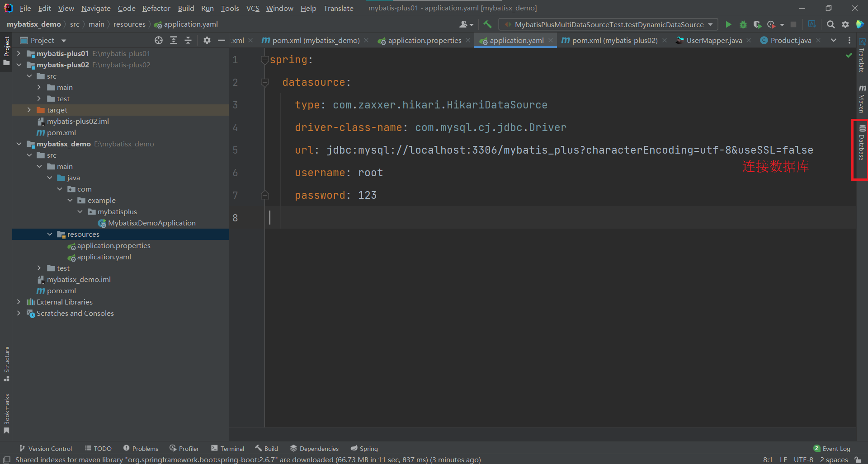The width and height of the screenshot is (868, 464).
Task: Open the VCS menu
Action: 253,8
